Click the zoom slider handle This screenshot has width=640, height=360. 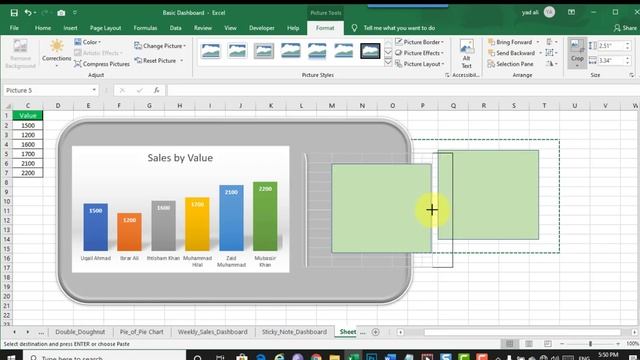tap(590, 344)
